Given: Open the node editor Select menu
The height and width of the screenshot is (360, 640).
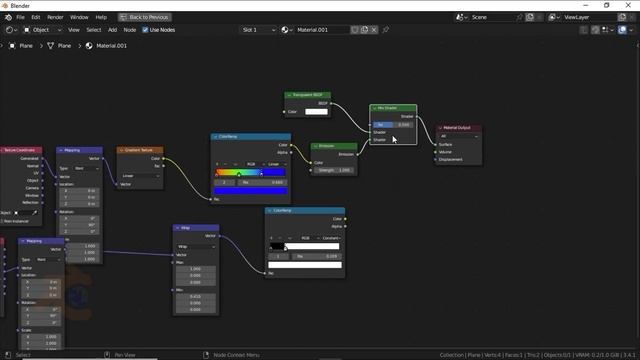Looking at the screenshot, I should point(93,30).
